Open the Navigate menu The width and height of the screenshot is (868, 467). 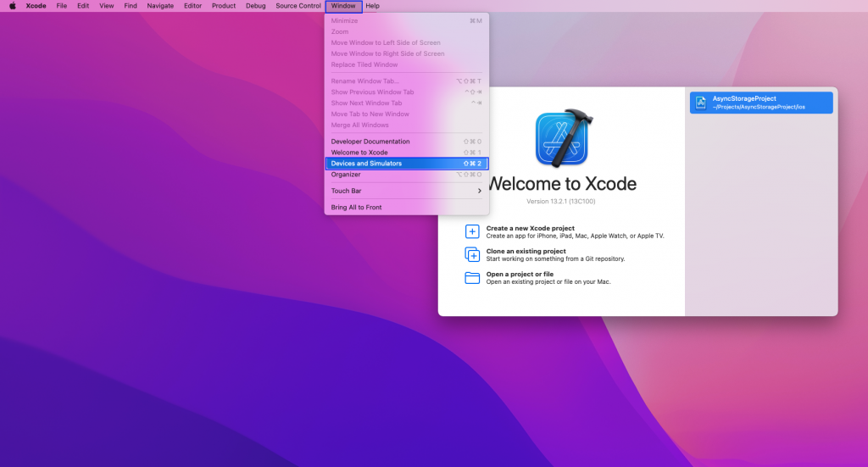[160, 6]
